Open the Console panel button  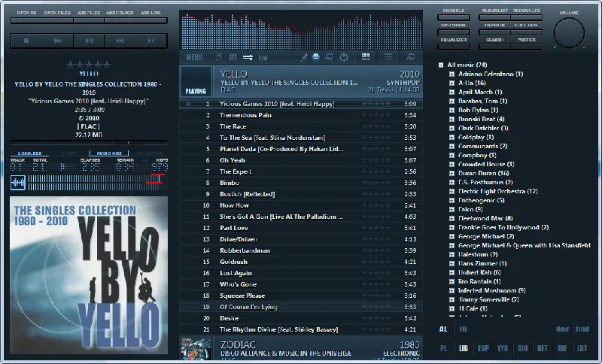454,17
